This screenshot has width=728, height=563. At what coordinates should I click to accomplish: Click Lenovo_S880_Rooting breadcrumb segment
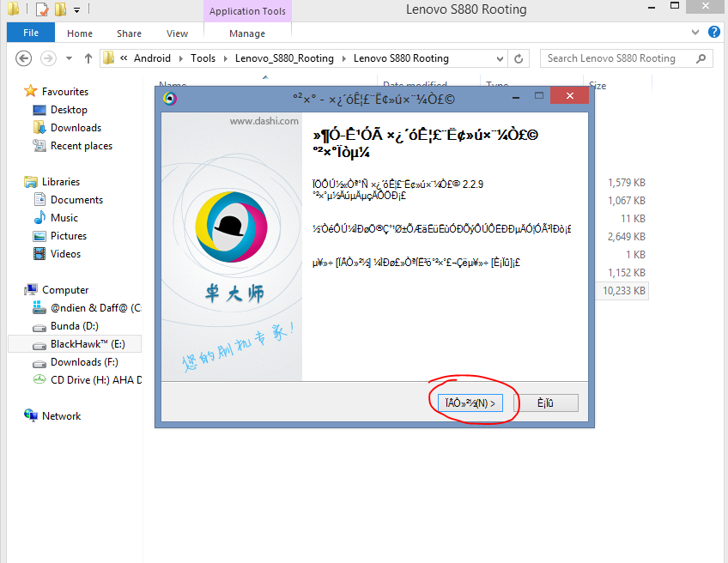coord(284,58)
